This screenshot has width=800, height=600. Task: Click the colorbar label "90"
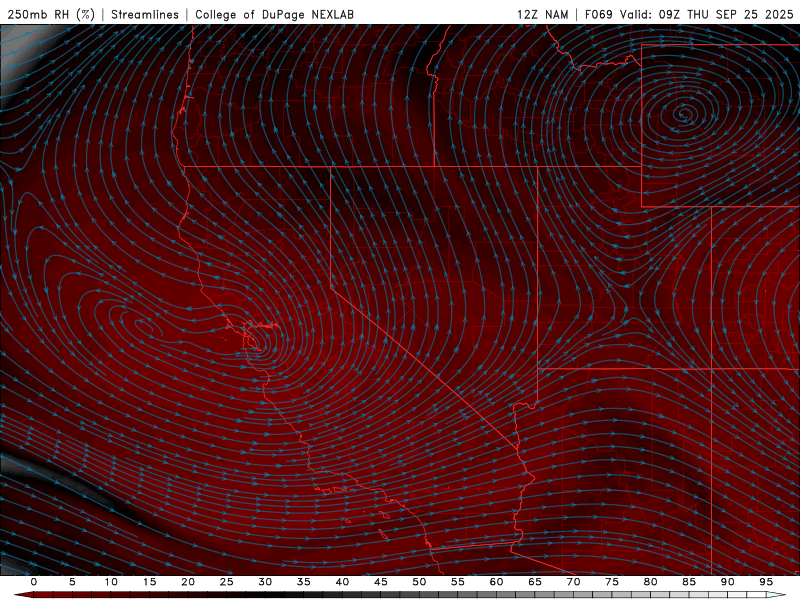(x=727, y=582)
